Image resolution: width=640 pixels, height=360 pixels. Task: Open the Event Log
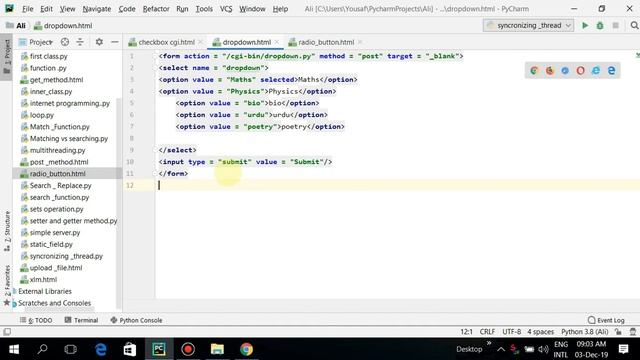(606, 320)
